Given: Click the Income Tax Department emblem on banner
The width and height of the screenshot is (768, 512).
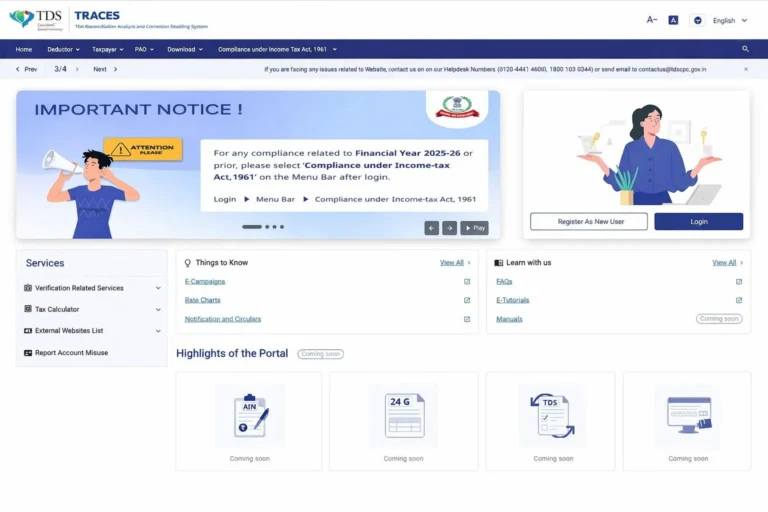Looking at the screenshot, I should click(x=457, y=107).
